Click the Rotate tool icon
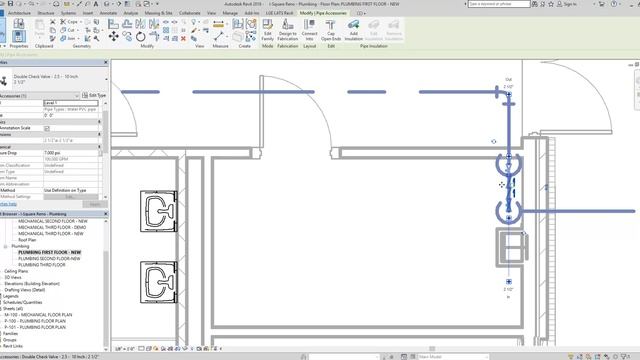Screen dimensions: 640x360 [x=141, y=37]
